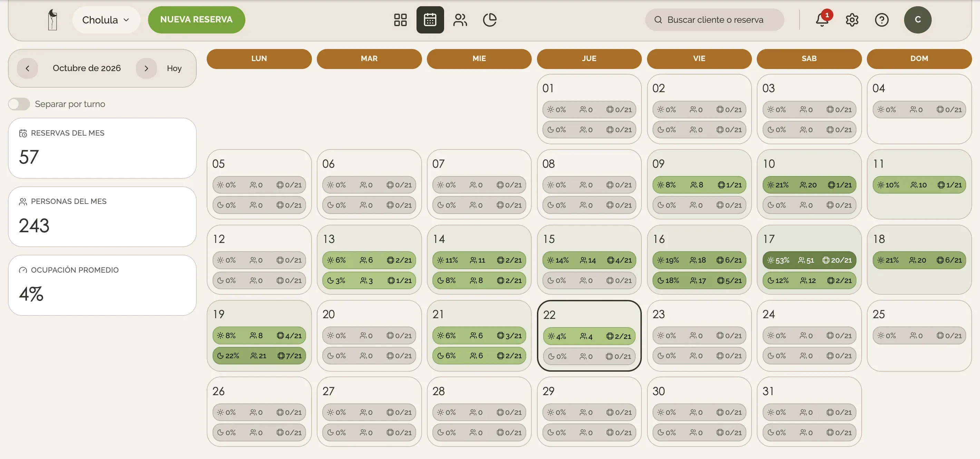Select day 19 night shift 22% row
980x459 pixels.
coord(259,356)
